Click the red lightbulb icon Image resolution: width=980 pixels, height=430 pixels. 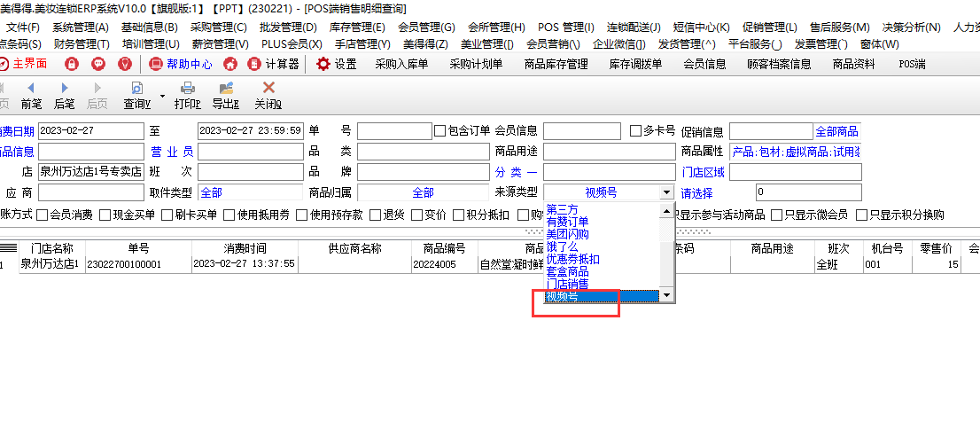(124, 64)
